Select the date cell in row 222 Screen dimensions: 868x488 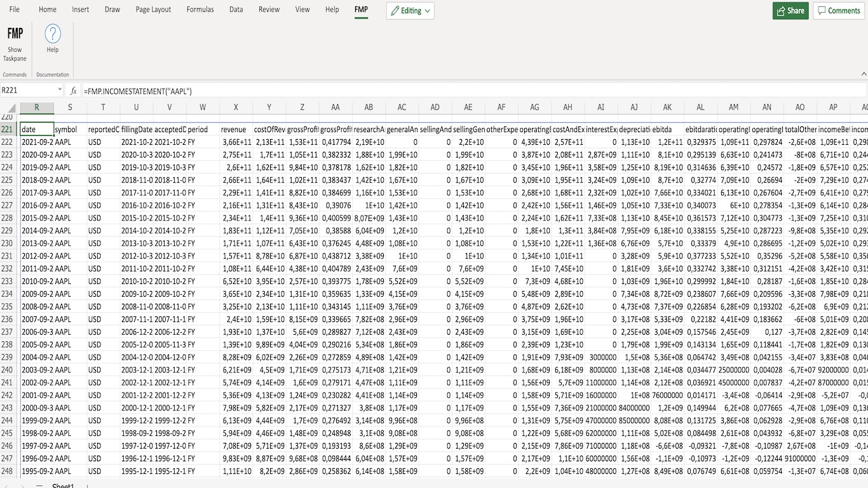(x=36, y=142)
